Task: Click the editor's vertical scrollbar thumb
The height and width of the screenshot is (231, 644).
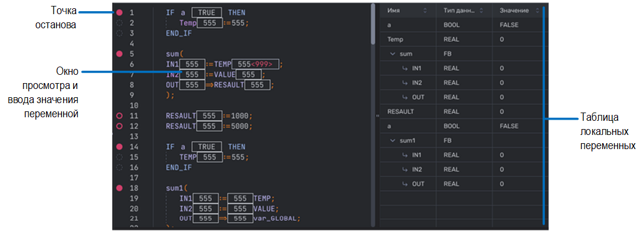Action: [373, 24]
